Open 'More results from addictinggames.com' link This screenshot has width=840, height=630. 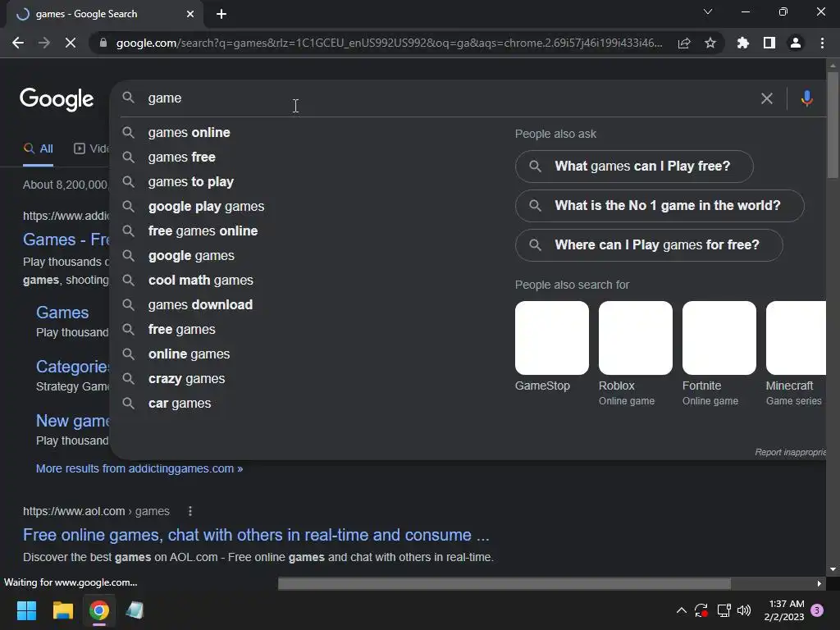tap(139, 468)
